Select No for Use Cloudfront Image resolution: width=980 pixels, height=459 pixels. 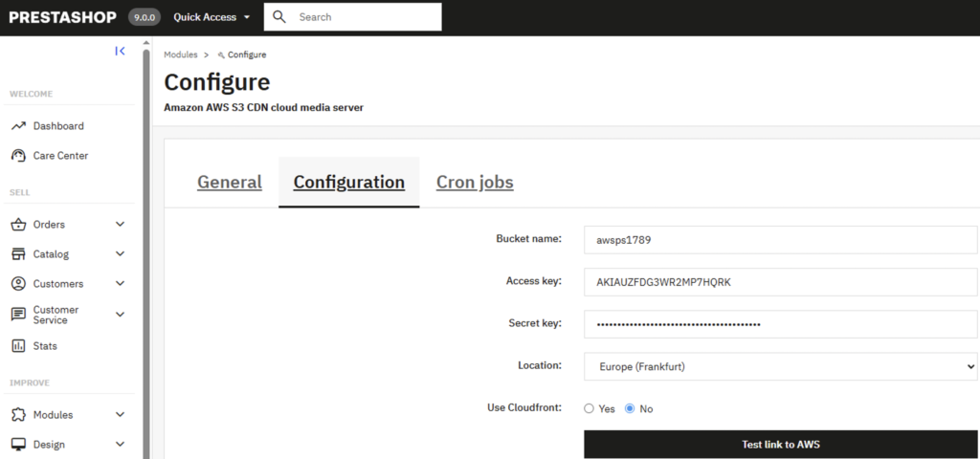630,408
